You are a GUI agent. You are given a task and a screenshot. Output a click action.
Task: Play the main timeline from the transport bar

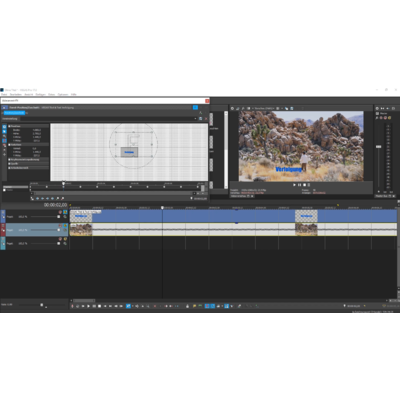[88, 306]
